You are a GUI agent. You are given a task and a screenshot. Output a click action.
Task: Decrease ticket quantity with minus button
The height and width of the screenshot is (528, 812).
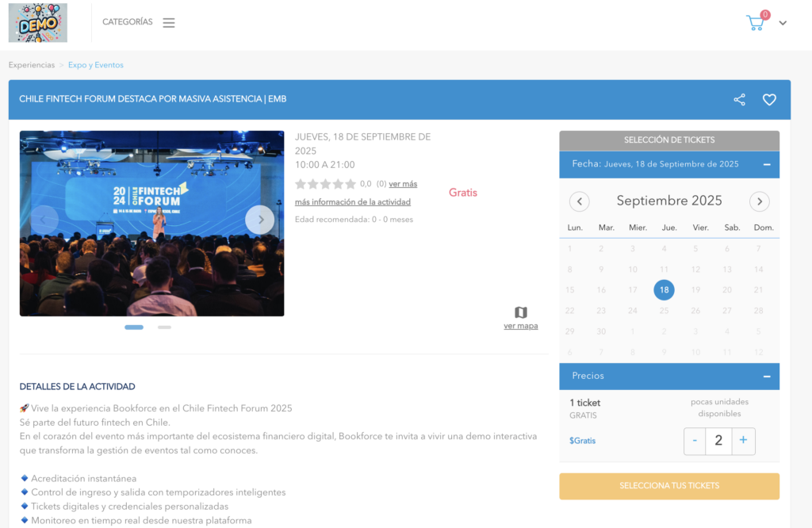695,441
